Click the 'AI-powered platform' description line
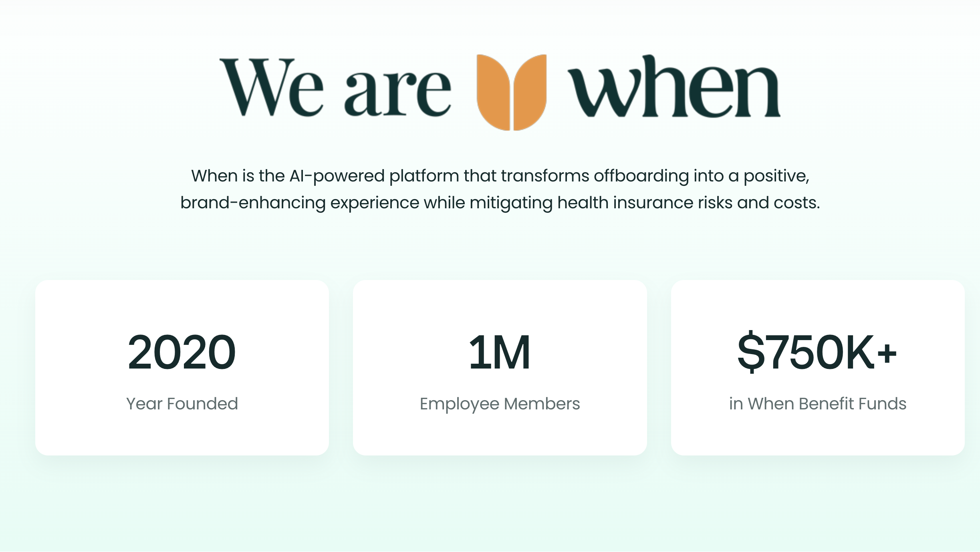 click(500, 176)
